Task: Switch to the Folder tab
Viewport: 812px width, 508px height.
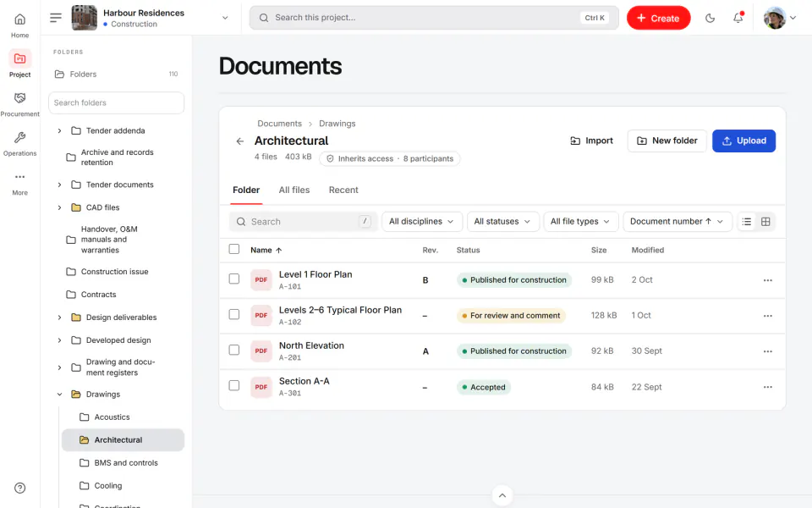Action: coord(246,190)
